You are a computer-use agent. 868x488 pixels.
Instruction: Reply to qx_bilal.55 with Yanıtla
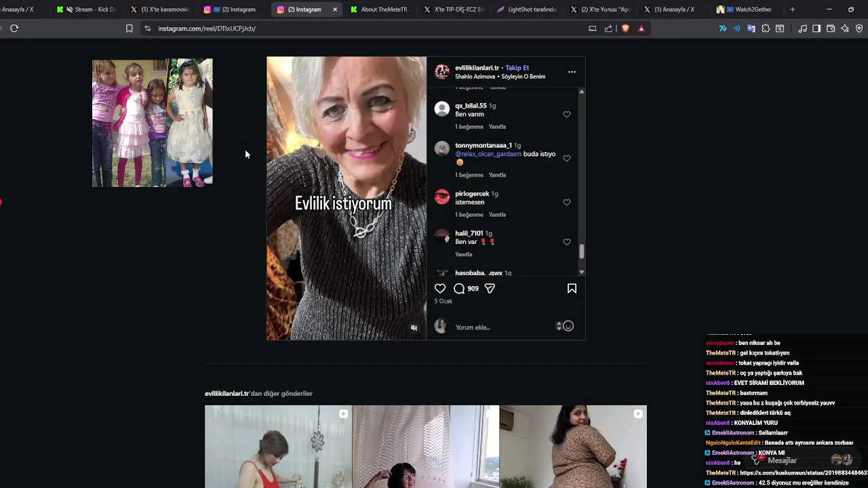click(x=497, y=127)
